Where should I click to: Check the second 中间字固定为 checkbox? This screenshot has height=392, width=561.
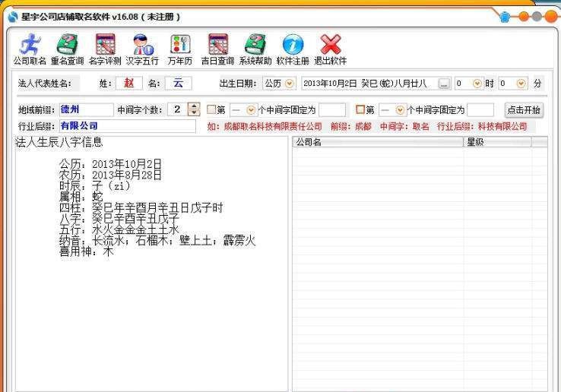click(x=360, y=109)
